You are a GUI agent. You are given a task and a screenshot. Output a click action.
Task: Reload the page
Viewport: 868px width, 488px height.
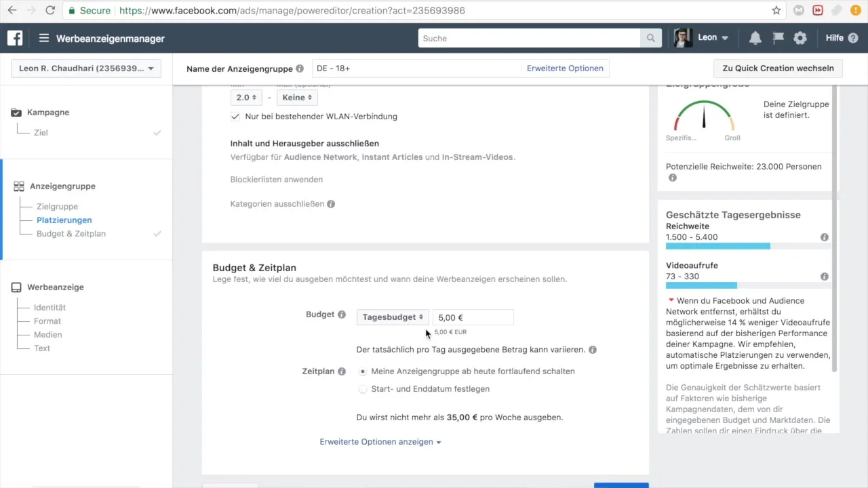pyautogui.click(x=50, y=11)
